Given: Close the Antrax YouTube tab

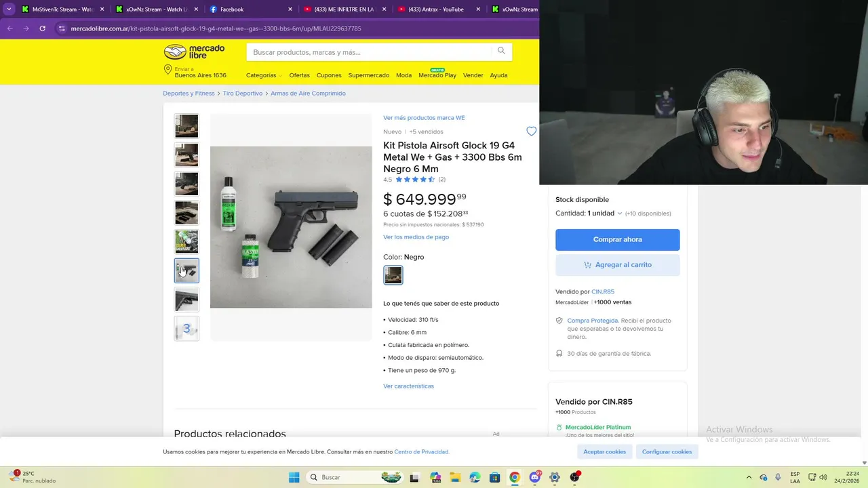Looking at the screenshot, I should click(x=478, y=9).
